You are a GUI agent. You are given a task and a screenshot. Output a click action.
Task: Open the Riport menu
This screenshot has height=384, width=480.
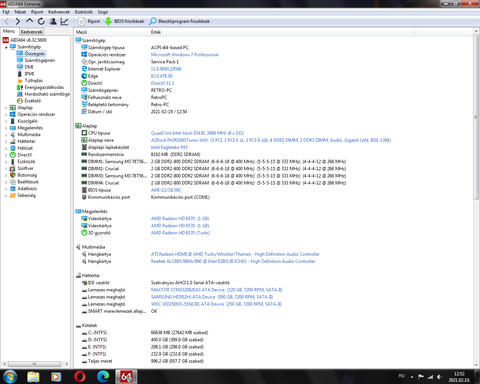[37, 12]
